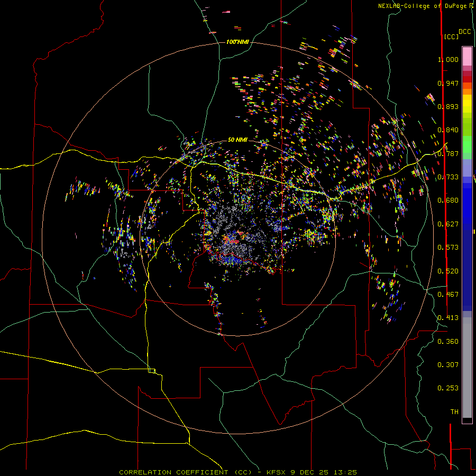Screen dimensions: 476x476
Task: Click the 1.000 color scale value
Action: pyautogui.click(x=448, y=59)
